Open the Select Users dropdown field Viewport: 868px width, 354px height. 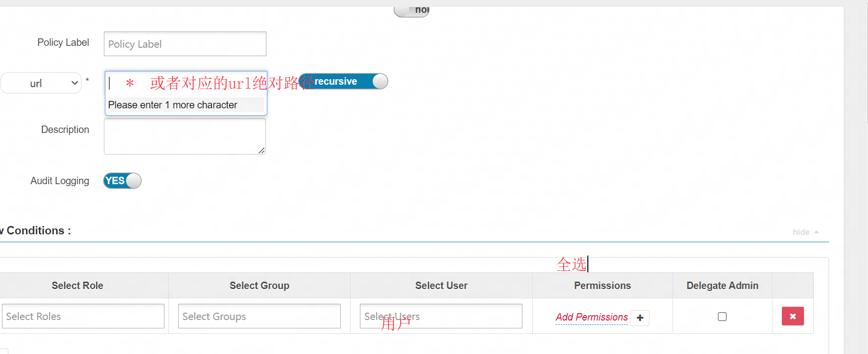point(441,316)
